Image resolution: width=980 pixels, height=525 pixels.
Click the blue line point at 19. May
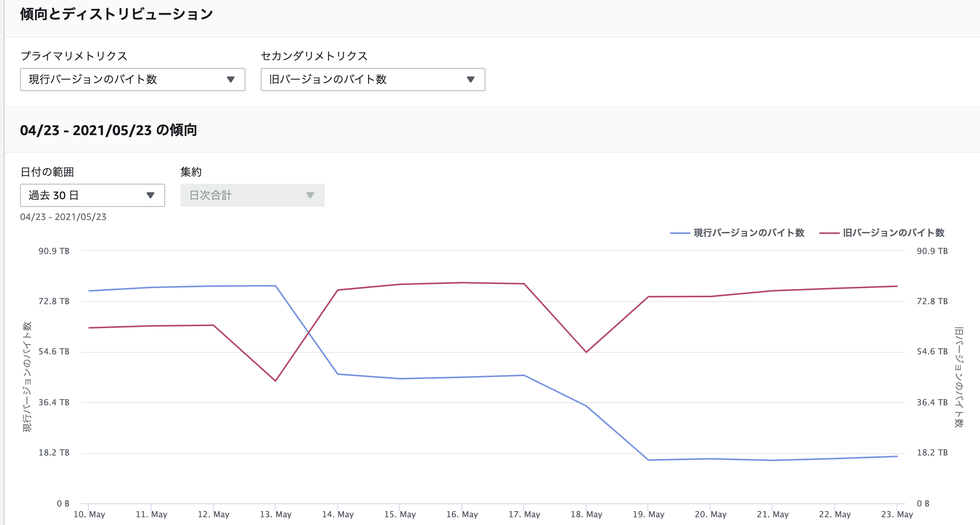[x=648, y=460]
